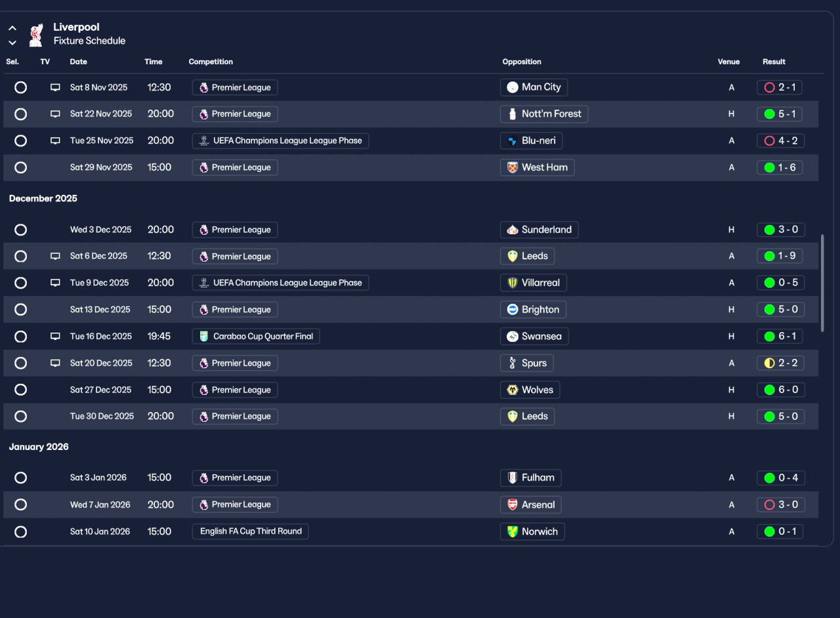840x618 pixels.
Task: Select the West Ham fixture radio button
Action: [20, 167]
